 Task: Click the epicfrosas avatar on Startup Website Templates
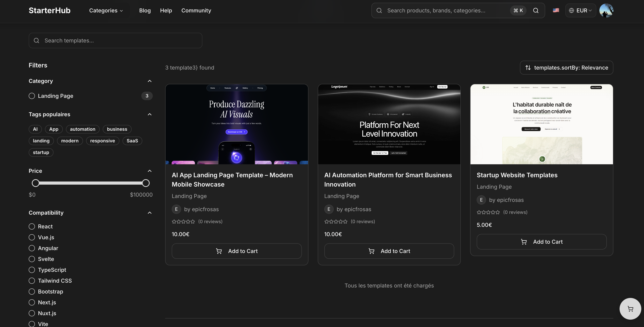pos(481,200)
